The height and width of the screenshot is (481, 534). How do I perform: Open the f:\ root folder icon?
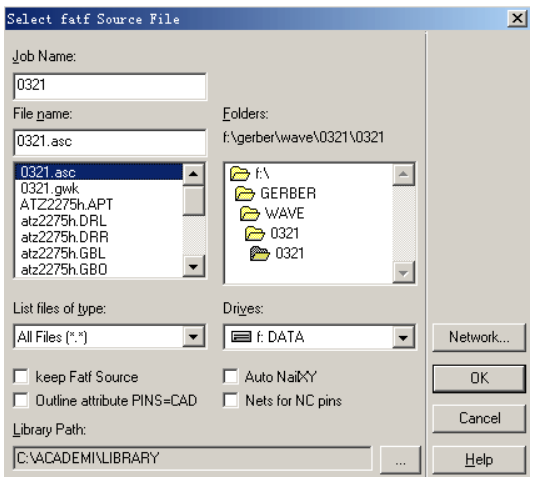pyautogui.click(x=240, y=173)
